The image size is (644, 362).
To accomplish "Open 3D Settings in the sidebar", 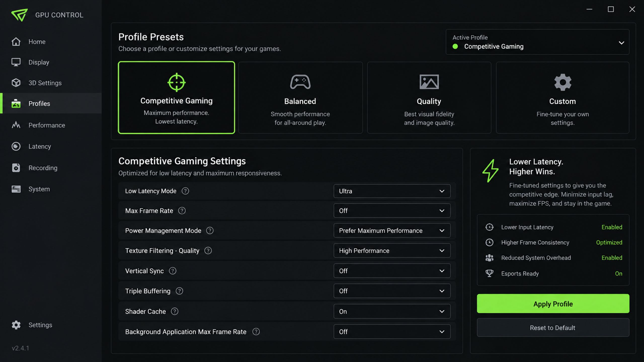I will point(51,83).
